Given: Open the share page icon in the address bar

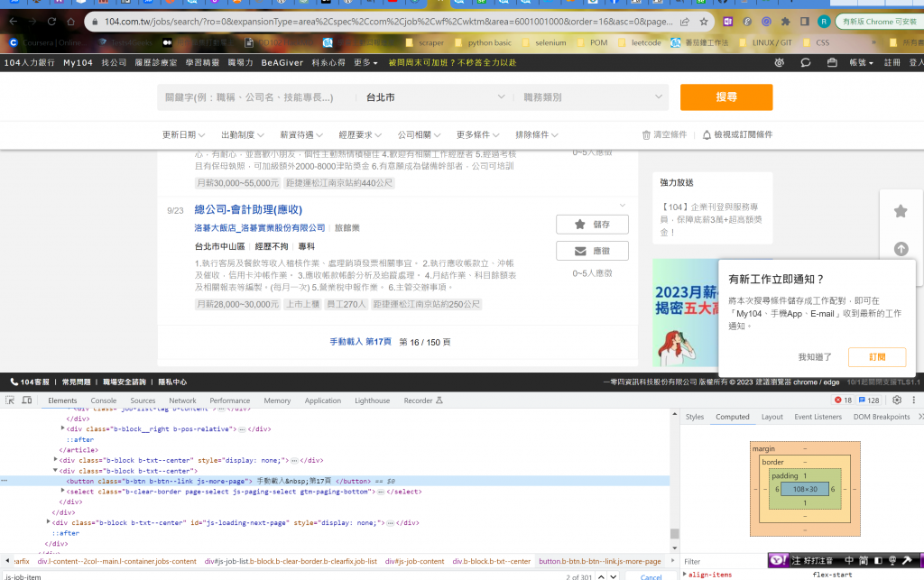Looking at the screenshot, I should (x=685, y=22).
